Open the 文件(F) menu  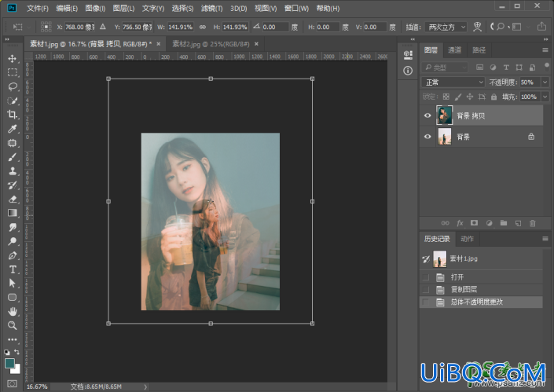coord(38,8)
